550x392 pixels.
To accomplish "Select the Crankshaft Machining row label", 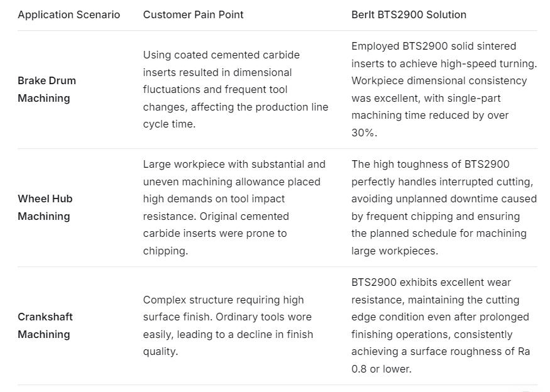I will [x=45, y=325].
